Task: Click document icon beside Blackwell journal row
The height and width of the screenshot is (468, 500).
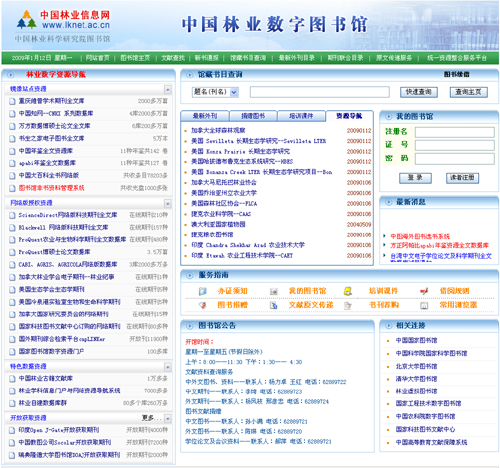Action: pyautogui.click(x=12, y=228)
